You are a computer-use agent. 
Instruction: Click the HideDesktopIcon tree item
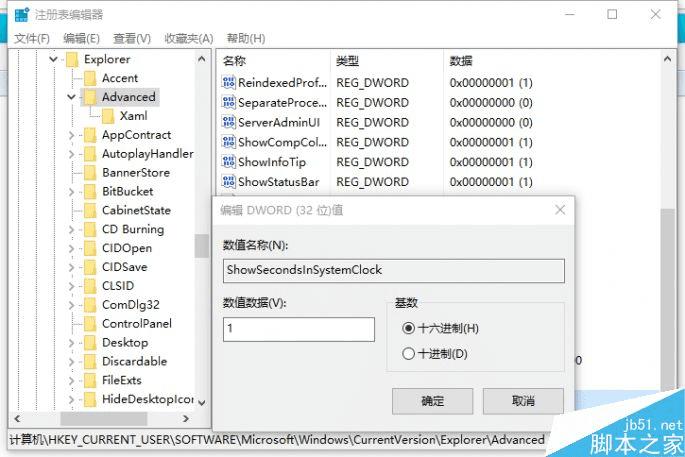[148, 399]
